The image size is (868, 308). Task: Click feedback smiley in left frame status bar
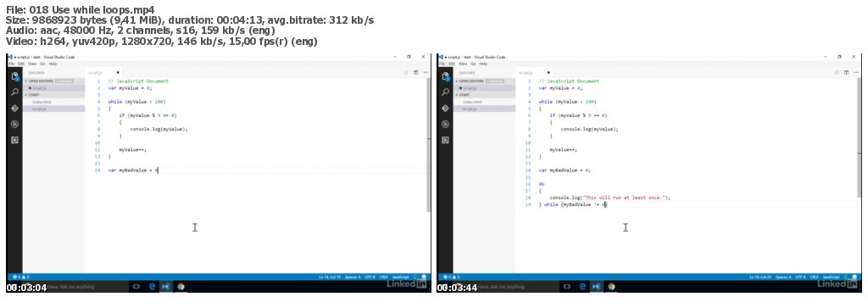[424, 277]
